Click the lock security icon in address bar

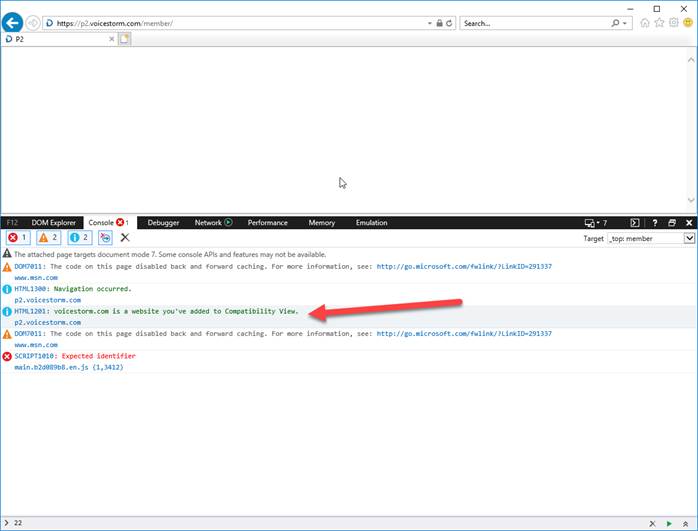point(439,23)
